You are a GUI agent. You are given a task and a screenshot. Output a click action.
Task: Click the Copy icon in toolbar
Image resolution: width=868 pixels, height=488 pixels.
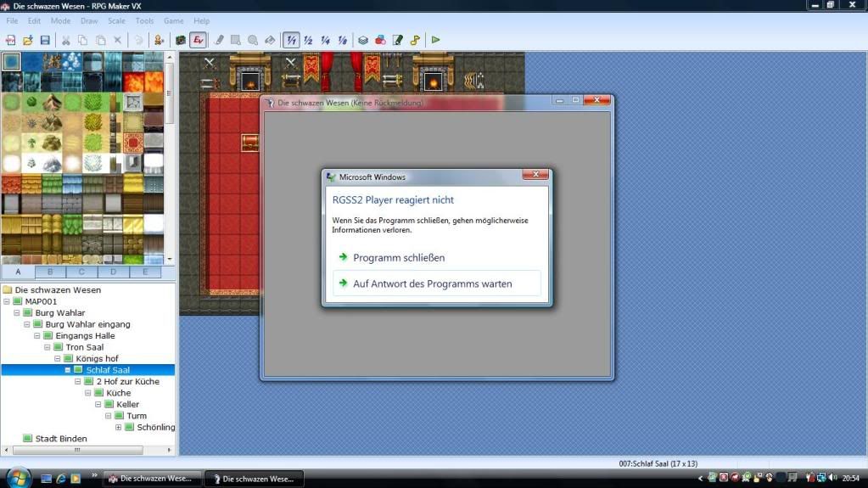point(82,40)
